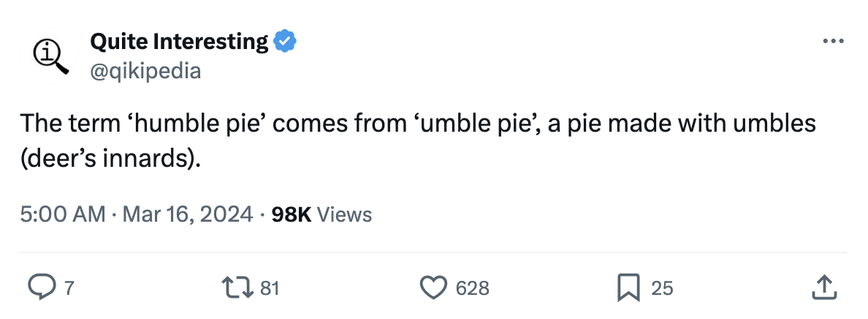The image size is (868, 319).
Task: Click the reply count "7"
Action: pyautogui.click(x=69, y=288)
